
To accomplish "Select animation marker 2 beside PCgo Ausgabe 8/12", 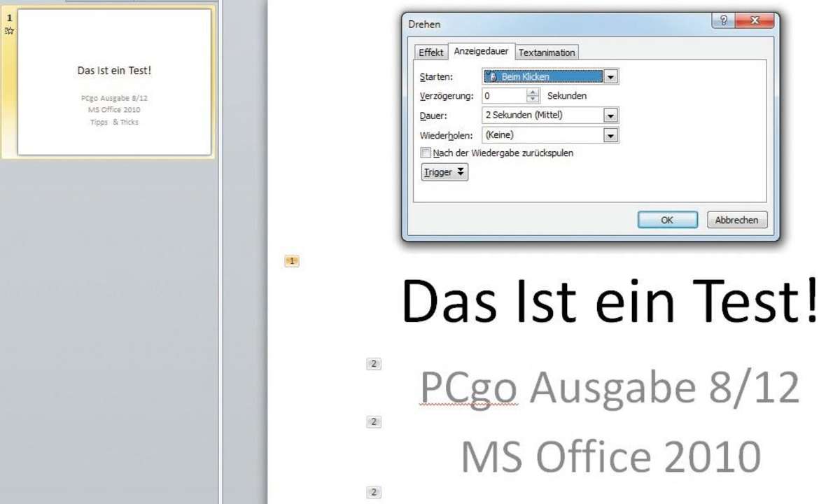I will tap(374, 364).
